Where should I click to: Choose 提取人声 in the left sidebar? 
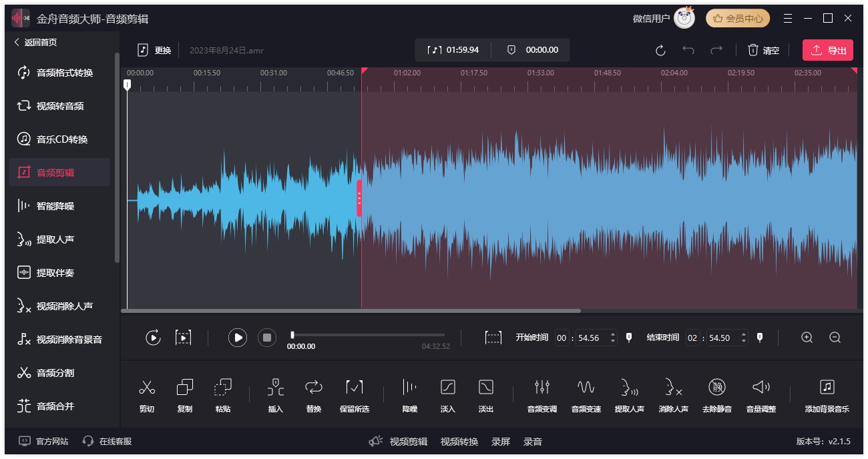pyautogui.click(x=59, y=240)
